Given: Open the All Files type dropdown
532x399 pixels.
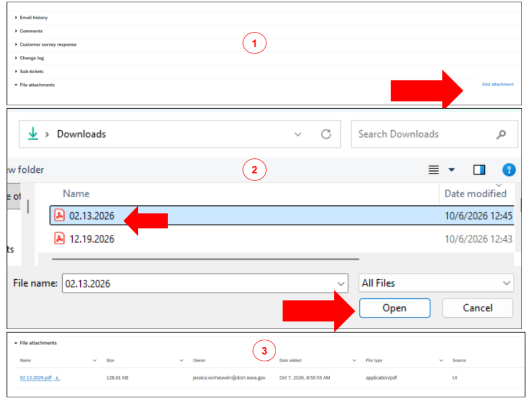Looking at the screenshot, I should (436, 283).
